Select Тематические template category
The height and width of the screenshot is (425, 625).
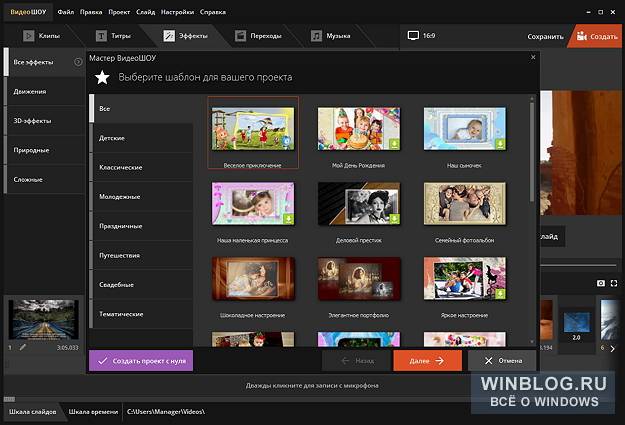pos(141,314)
